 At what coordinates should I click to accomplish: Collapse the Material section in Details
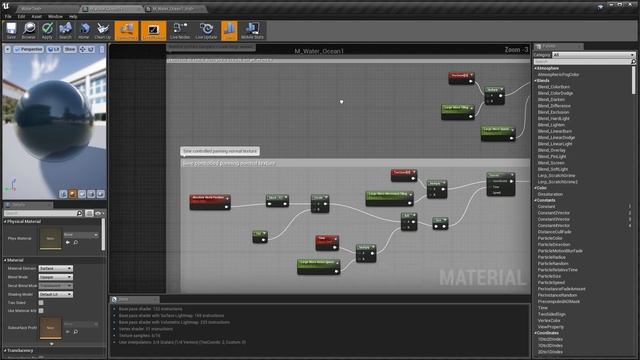(x=5, y=260)
